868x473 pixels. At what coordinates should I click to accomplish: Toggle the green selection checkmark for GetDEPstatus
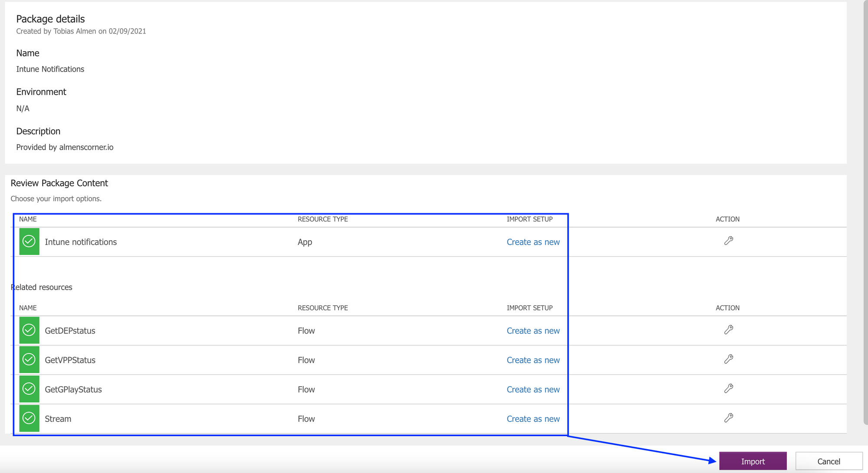(29, 330)
